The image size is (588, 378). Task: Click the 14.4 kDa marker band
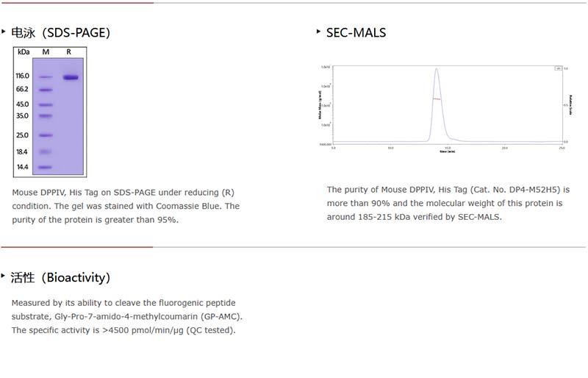[x=46, y=167]
